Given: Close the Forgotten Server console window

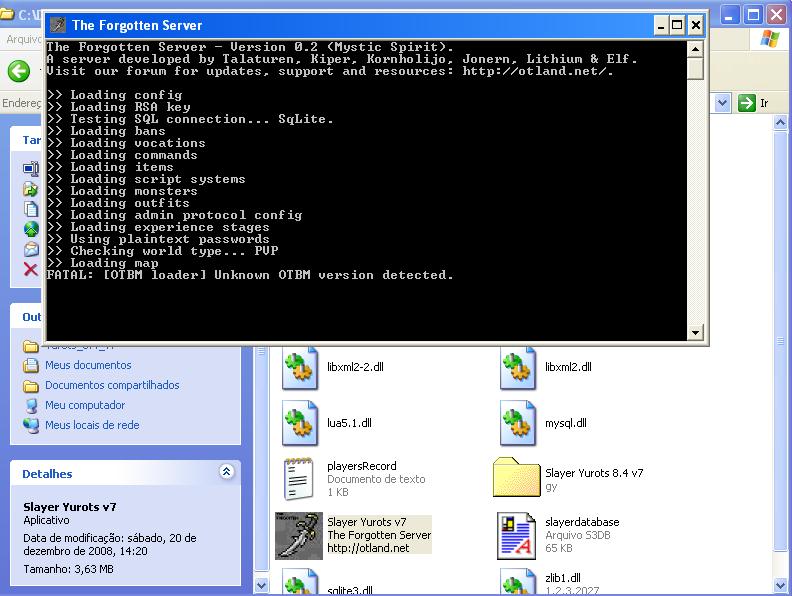Looking at the screenshot, I should [695, 25].
